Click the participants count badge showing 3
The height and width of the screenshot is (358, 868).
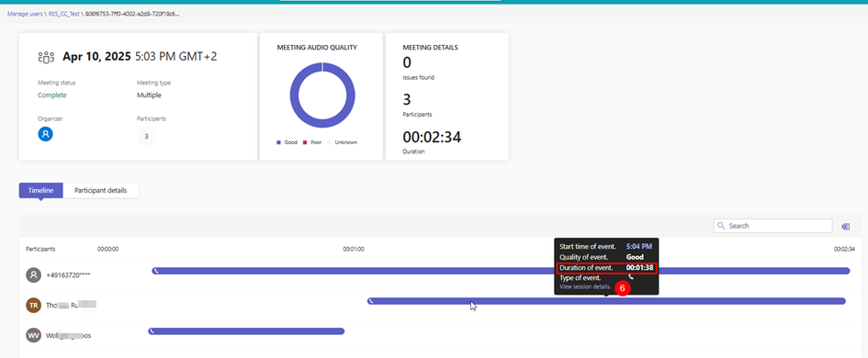pyautogui.click(x=146, y=136)
